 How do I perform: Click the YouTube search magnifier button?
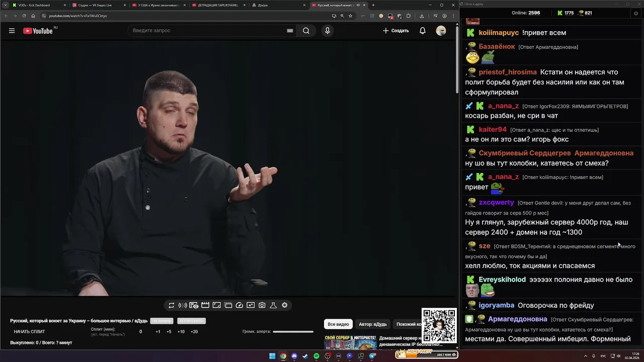click(x=306, y=31)
